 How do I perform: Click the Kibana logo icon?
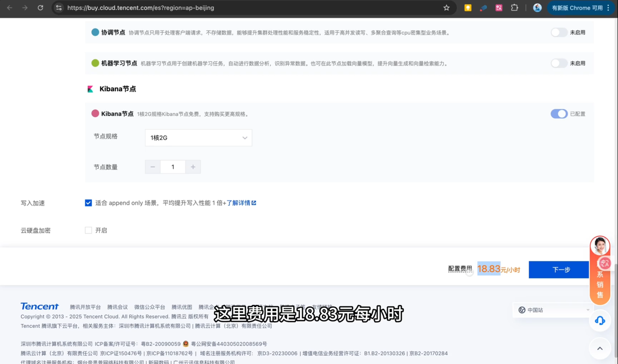[90, 89]
